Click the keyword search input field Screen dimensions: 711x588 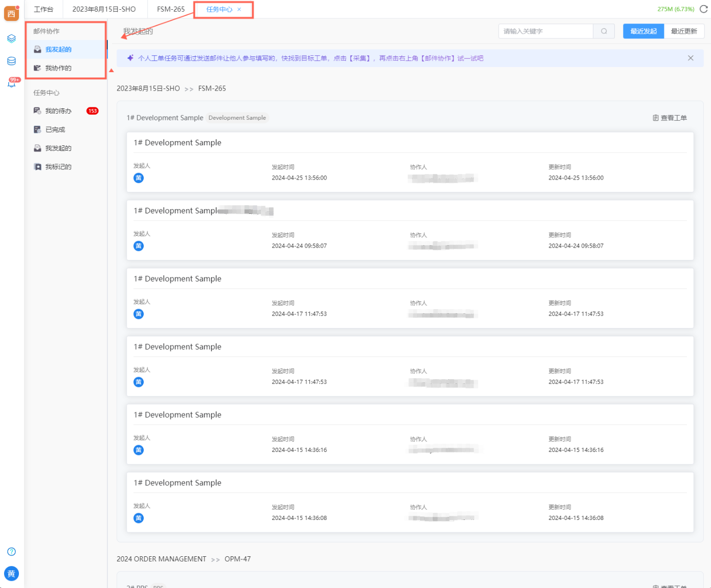coord(545,31)
